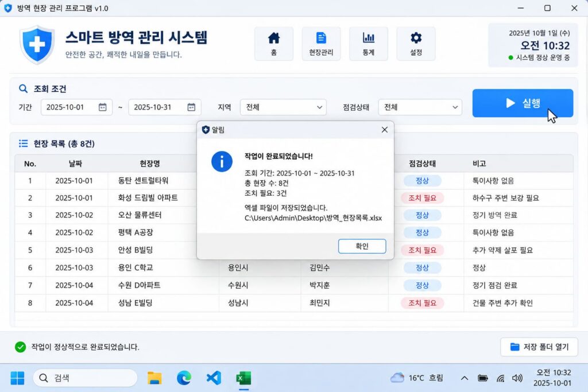Open the 현장관리 section
588x392 pixels.
321,44
